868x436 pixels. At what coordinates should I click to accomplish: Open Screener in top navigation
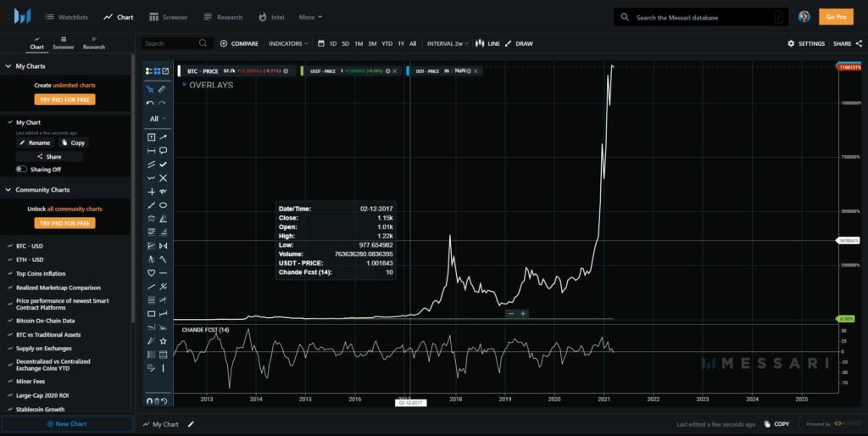tap(169, 17)
